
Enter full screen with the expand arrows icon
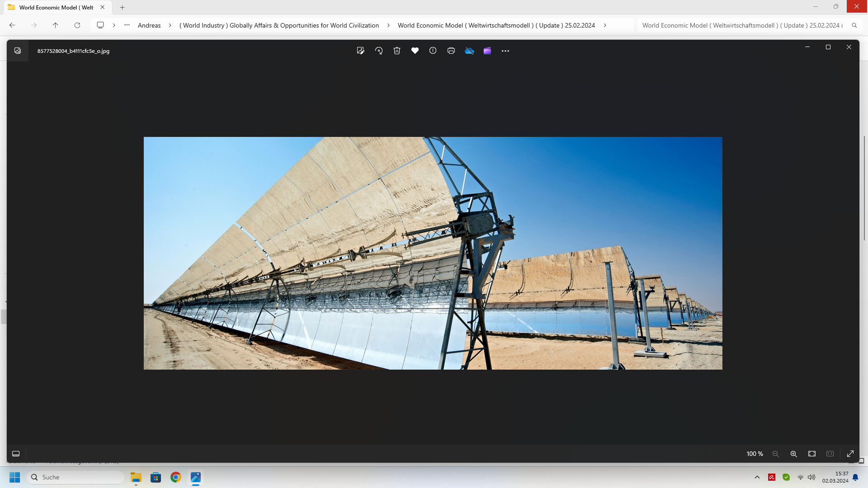[x=850, y=454]
